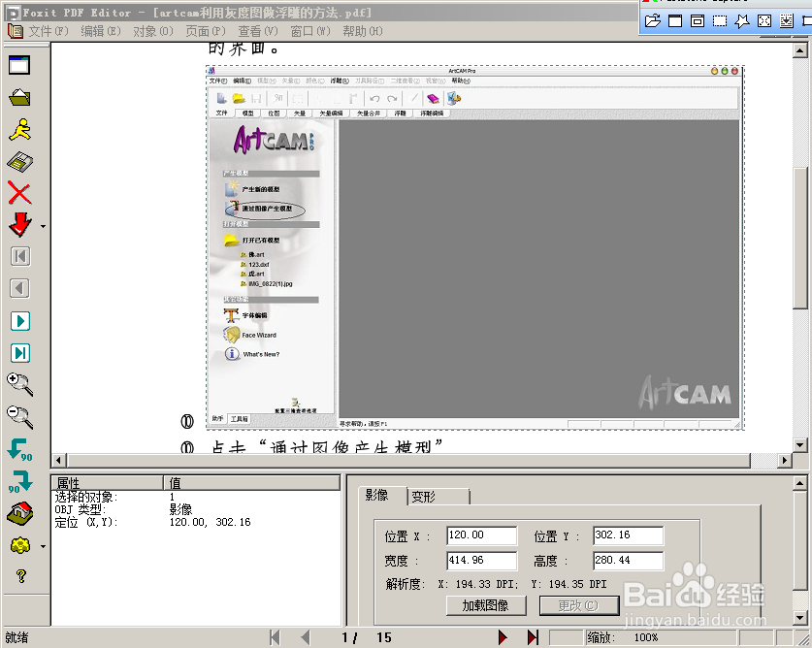Viewport: 812px width, 648px height.
Task: Click the 加载图像 button
Action: (486, 605)
